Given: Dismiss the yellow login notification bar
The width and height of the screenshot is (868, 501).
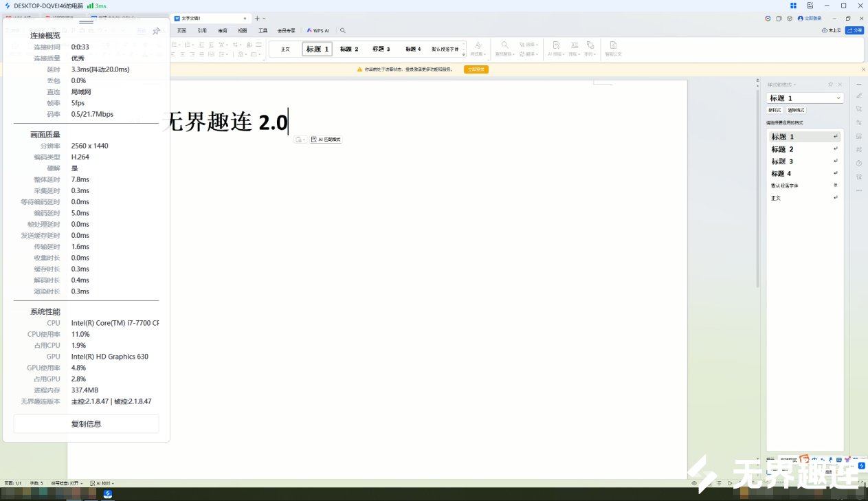Looking at the screenshot, I should 863,69.
